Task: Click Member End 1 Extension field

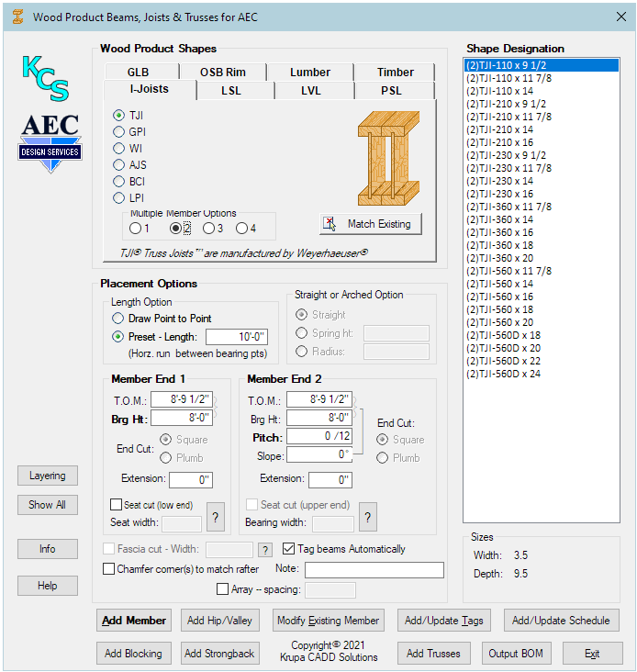Action: pyautogui.click(x=191, y=480)
